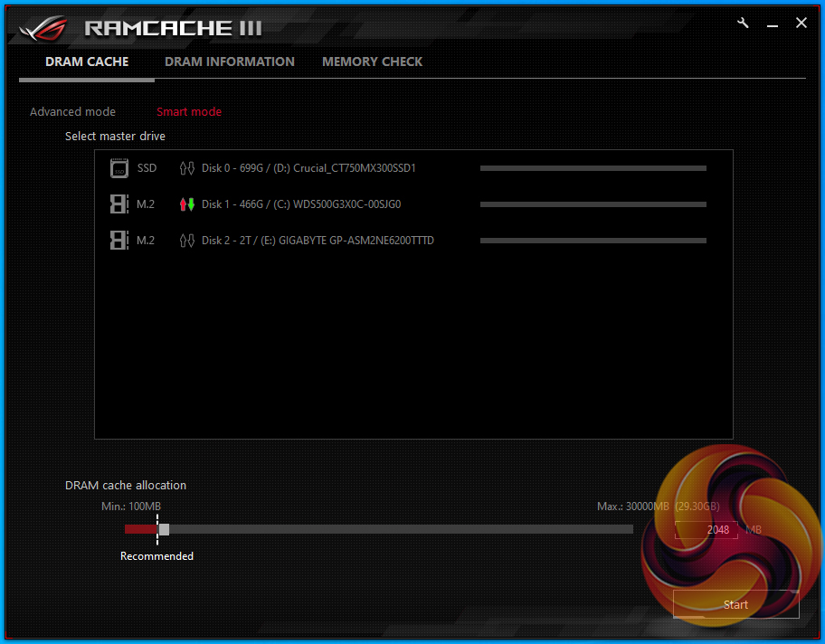Click the RAMCACHE III title text
825x644 pixels.
(x=173, y=28)
